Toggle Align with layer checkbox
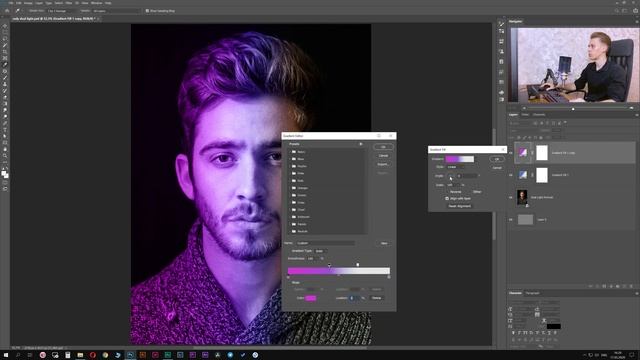The height and width of the screenshot is (360, 640). (447, 198)
